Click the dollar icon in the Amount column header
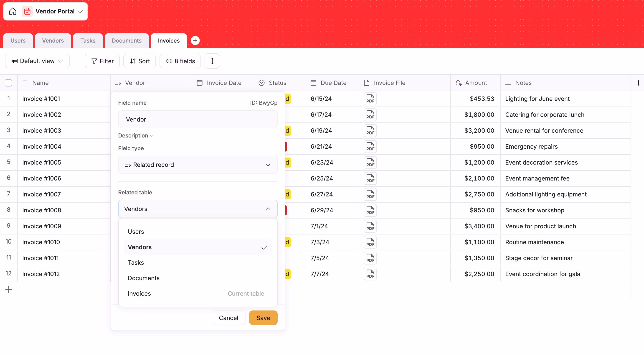 click(x=458, y=83)
